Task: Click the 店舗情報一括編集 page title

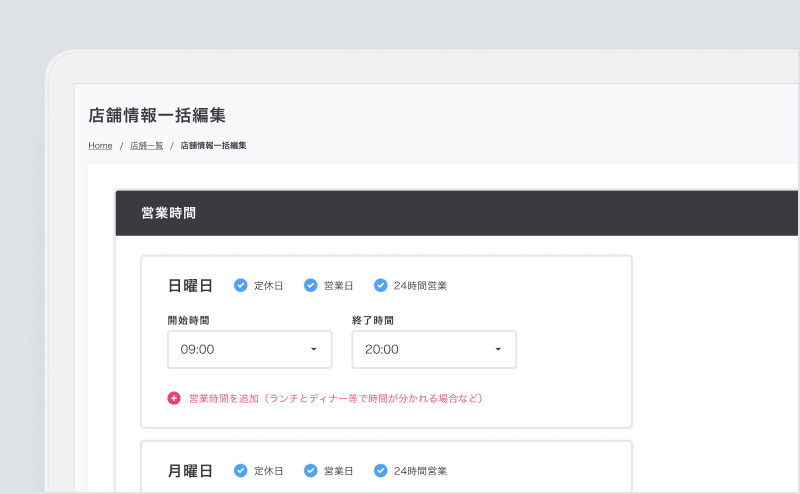Action: coord(157,115)
